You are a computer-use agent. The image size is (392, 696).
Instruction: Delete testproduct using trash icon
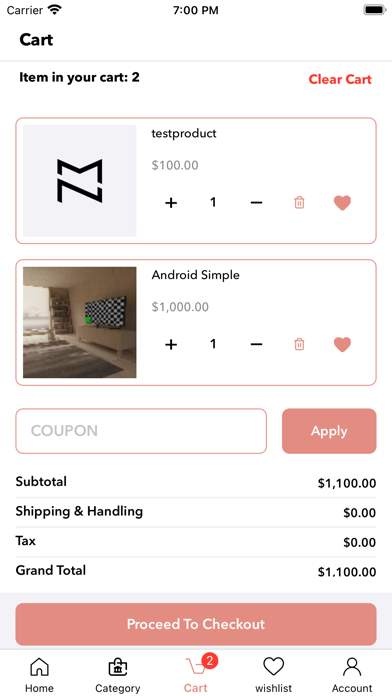point(299,202)
